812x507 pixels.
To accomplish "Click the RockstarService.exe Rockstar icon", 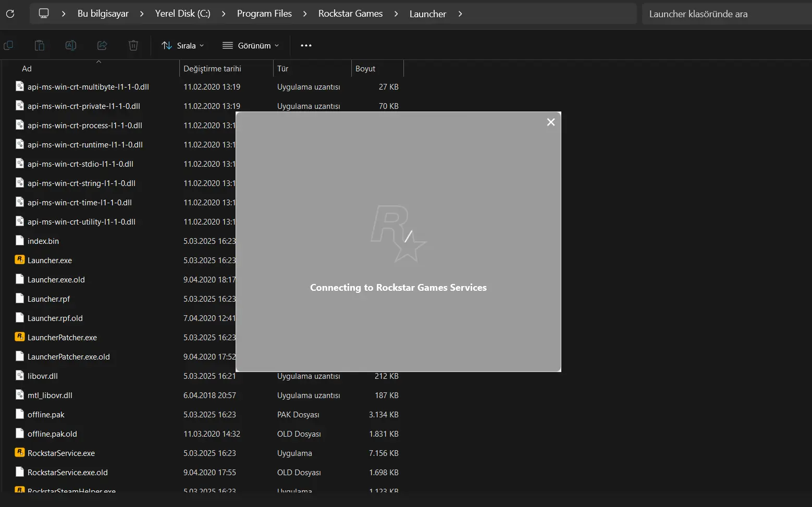I will (20, 452).
